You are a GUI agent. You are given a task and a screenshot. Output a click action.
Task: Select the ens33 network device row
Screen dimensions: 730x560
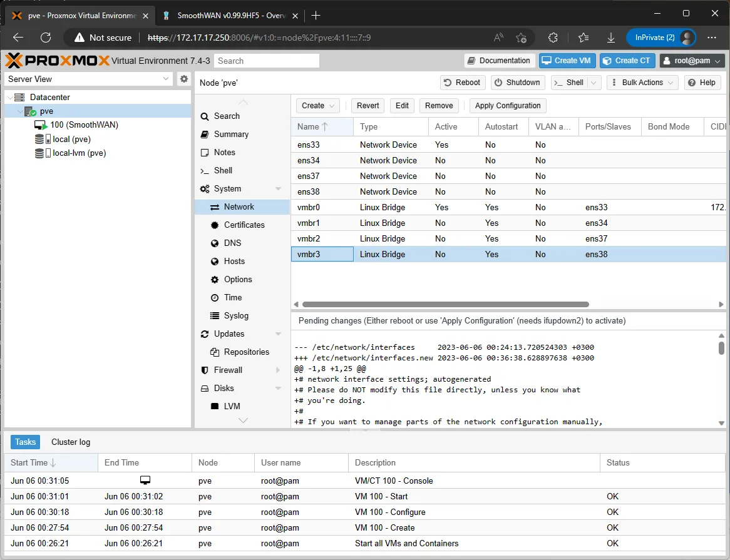510,145
